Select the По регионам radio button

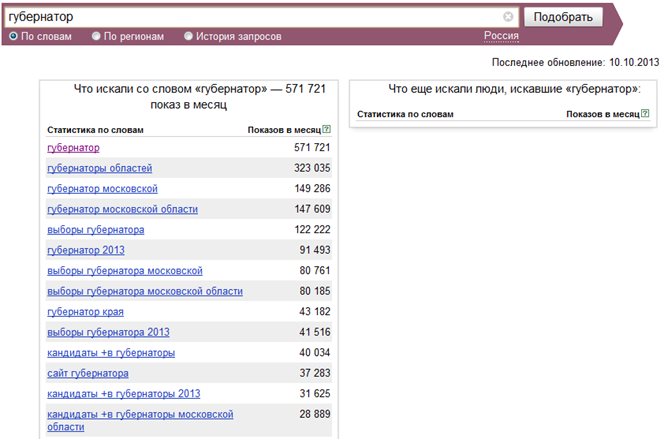coord(96,36)
